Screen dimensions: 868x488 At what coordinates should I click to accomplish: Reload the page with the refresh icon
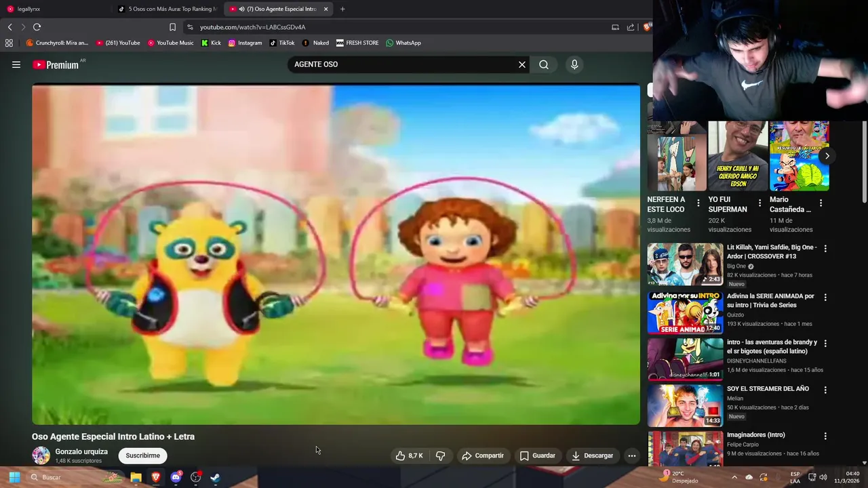(37, 27)
